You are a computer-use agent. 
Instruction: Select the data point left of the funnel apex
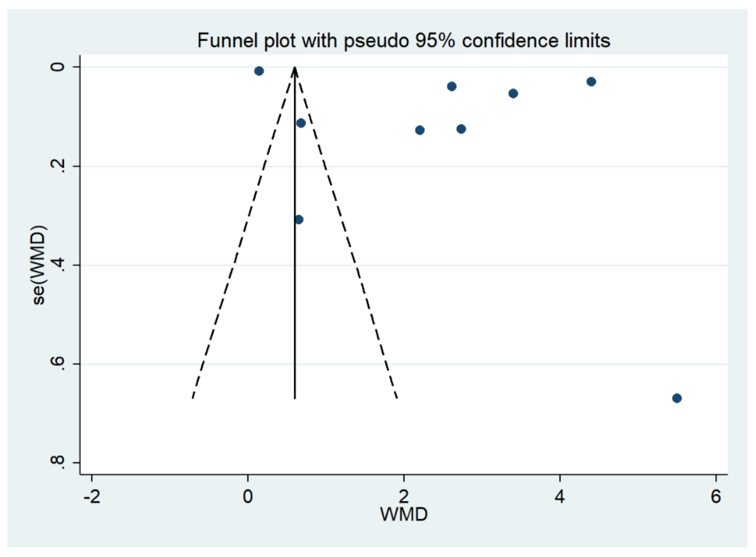pos(259,71)
